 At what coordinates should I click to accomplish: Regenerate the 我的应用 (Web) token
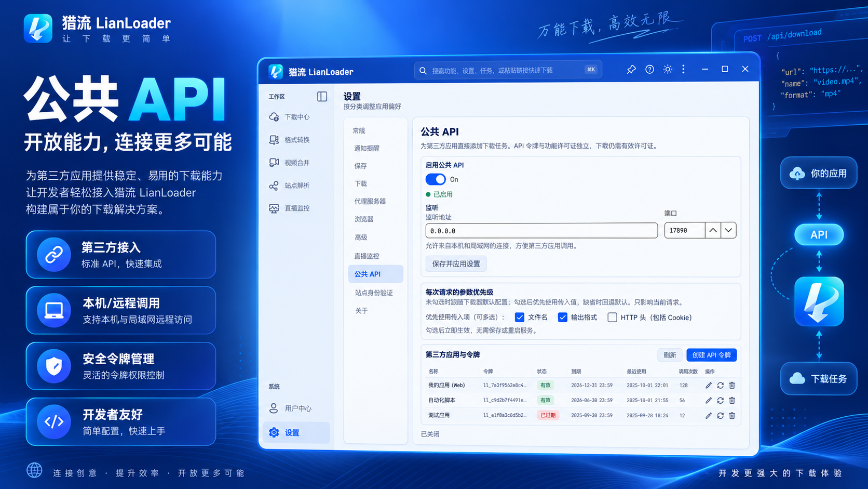click(x=721, y=386)
